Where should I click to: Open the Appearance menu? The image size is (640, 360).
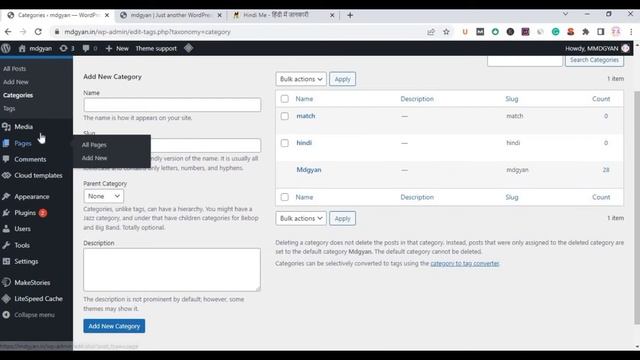click(x=32, y=197)
